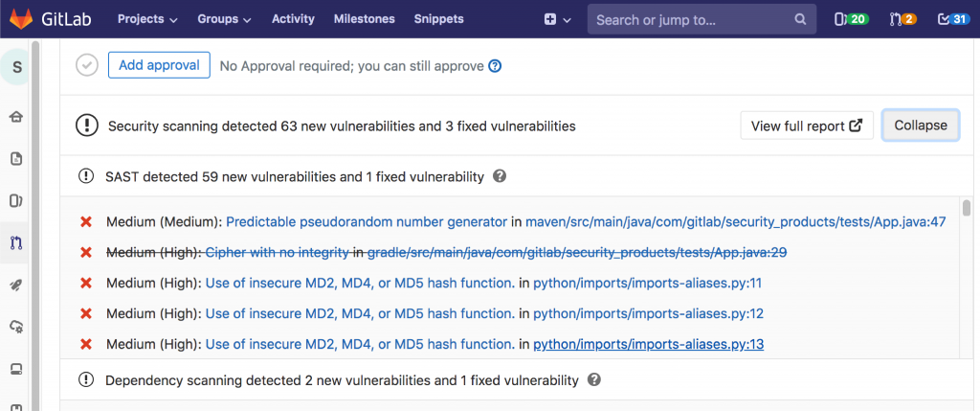Open merge requests counter showing 2
Viewport: 980px width, 411px height.
pyautogui.click(x=902, y=19)
